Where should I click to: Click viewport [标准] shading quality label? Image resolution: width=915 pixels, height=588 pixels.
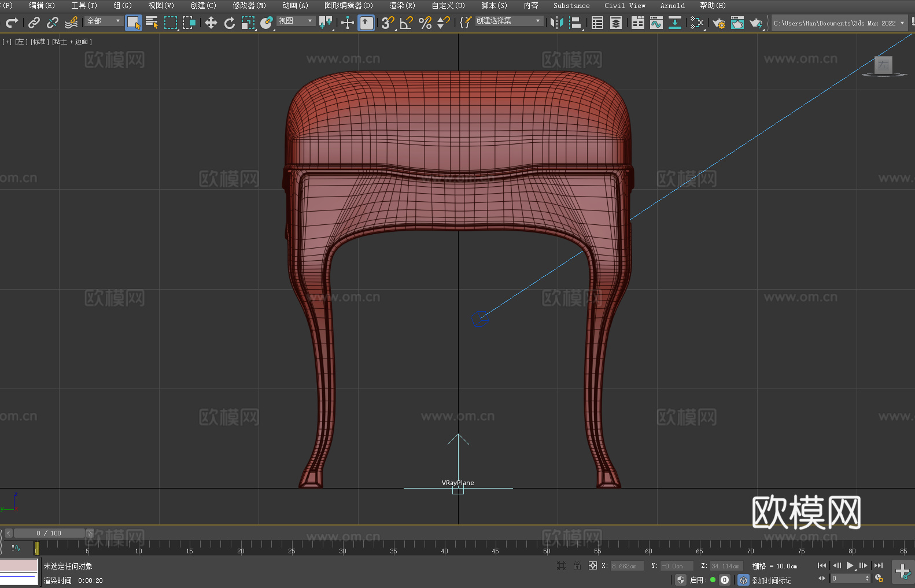(x=39, y=42)
